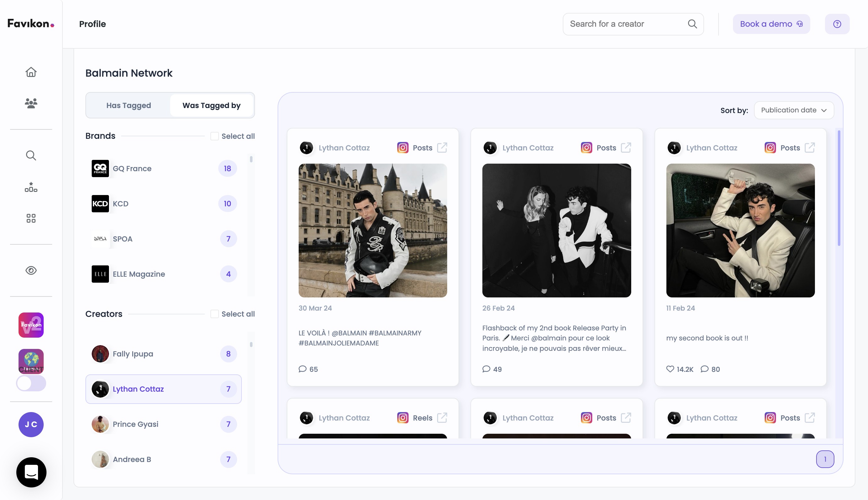The height and width of the screenshot is (500, 868).
Task: Open the JC user avatar menu
Action: coord(31,424)
